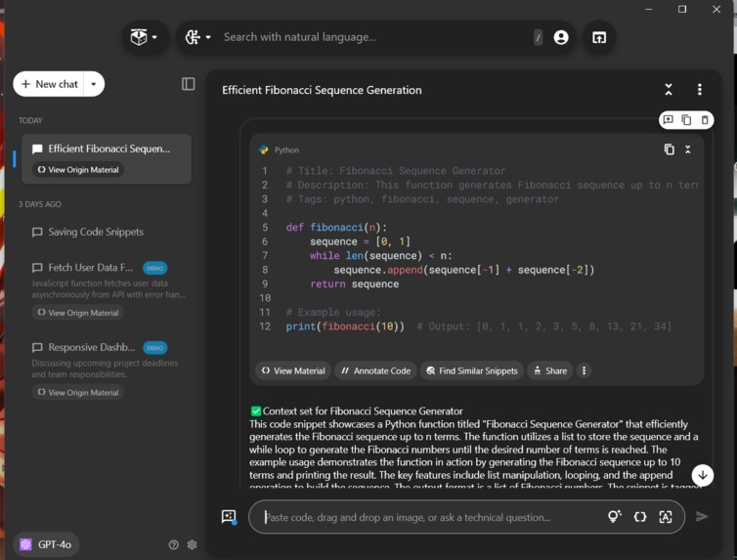Click the add context icon left of input

[x=229, y=517]
